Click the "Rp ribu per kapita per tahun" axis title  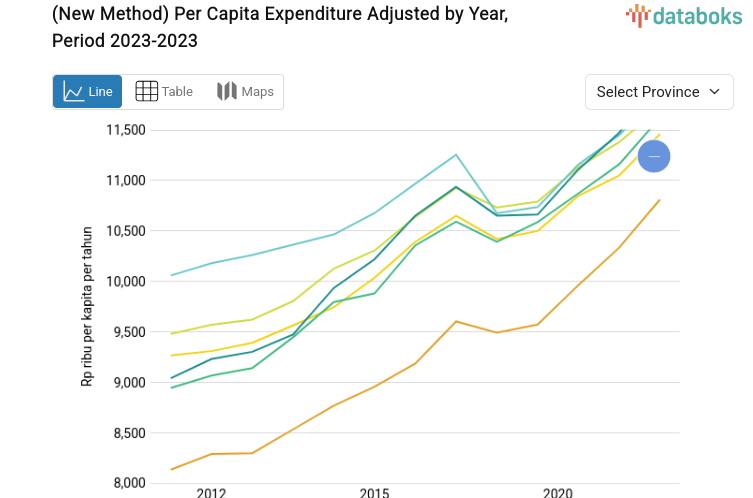87,306
